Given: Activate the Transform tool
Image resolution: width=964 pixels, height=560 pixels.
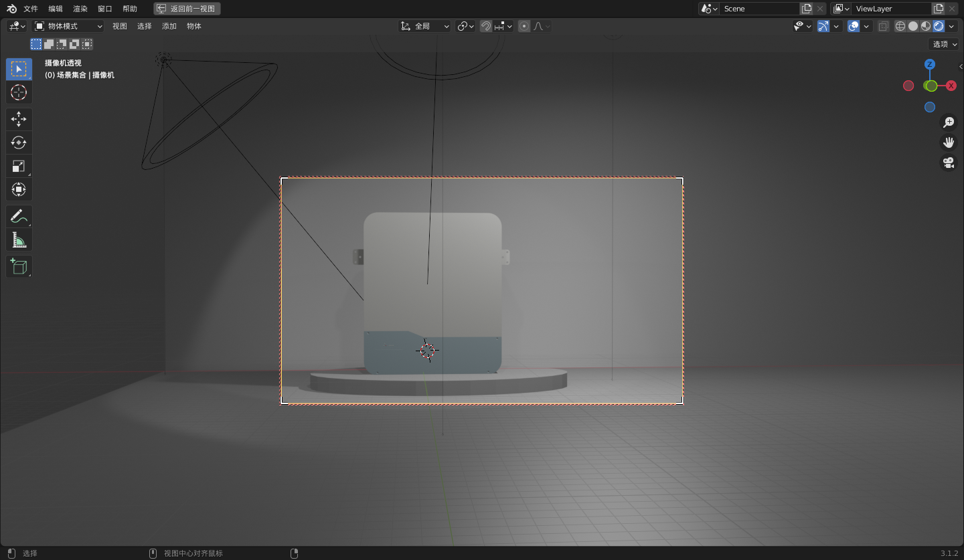Looking at the screenshot, I should click(x=19, y=189).
